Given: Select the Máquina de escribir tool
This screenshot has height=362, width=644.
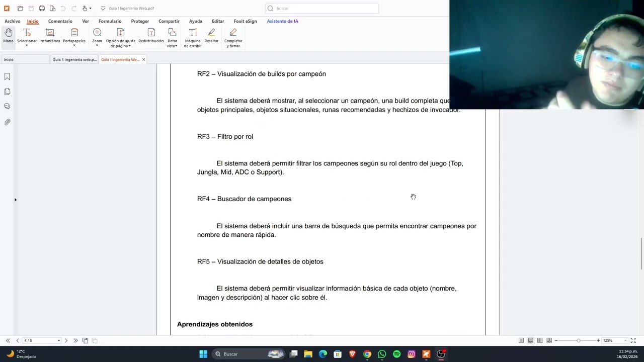Looking at the screenshot, I should pos(193,38).
